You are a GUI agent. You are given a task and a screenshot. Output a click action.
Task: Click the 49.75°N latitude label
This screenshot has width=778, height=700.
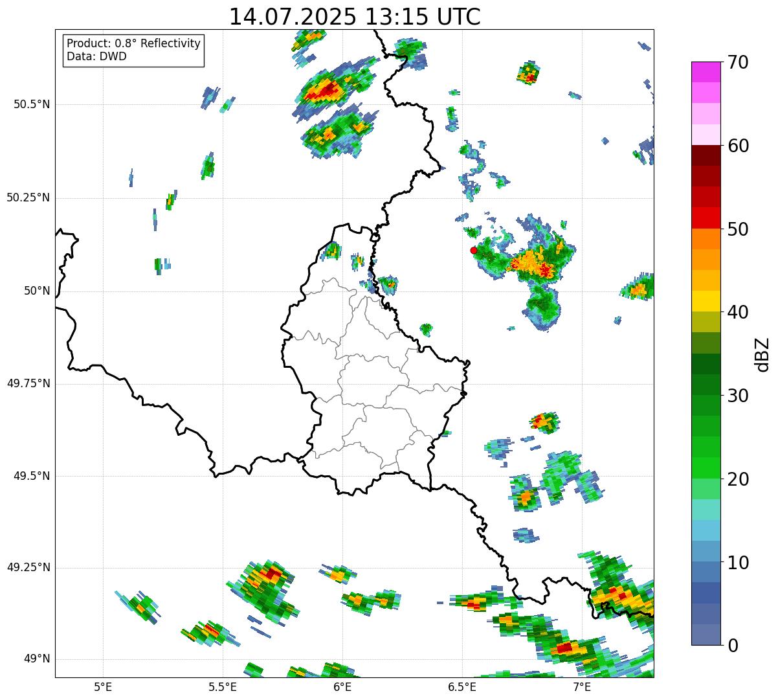(28, 383)
